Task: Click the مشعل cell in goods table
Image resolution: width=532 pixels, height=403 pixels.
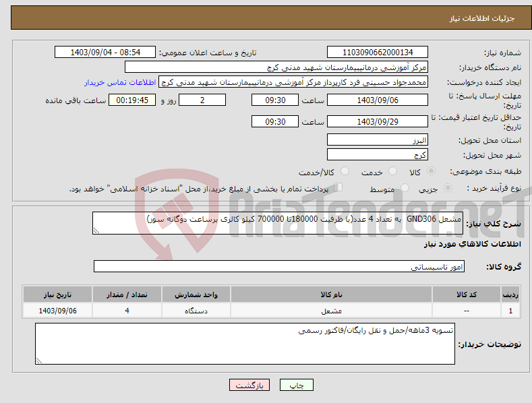Action: tap(331, 311)
